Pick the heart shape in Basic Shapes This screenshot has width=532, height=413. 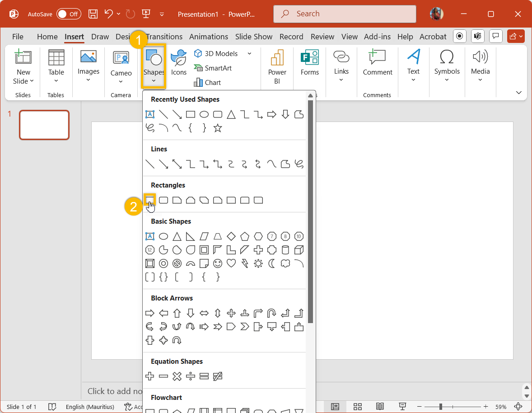tap(231, 263)
